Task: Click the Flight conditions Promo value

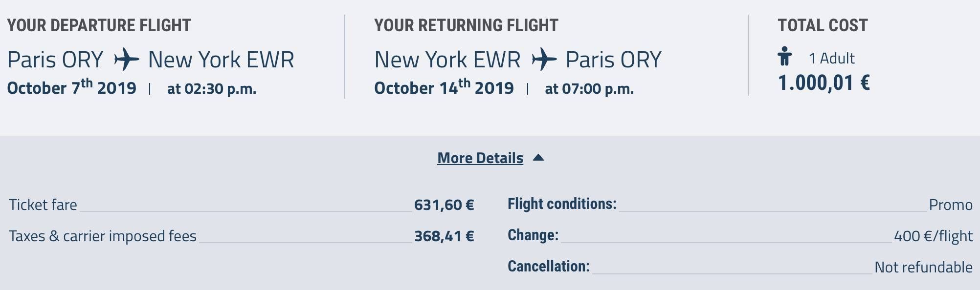Action: point(951,205)
